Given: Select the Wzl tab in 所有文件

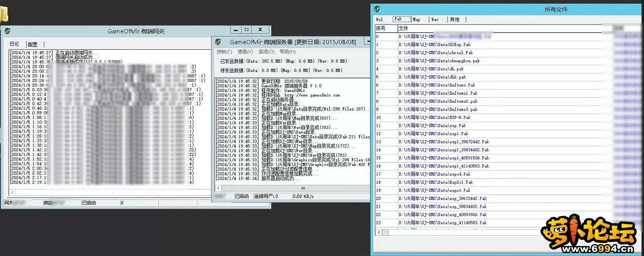Looking at the screenshot, I should 380,20.
